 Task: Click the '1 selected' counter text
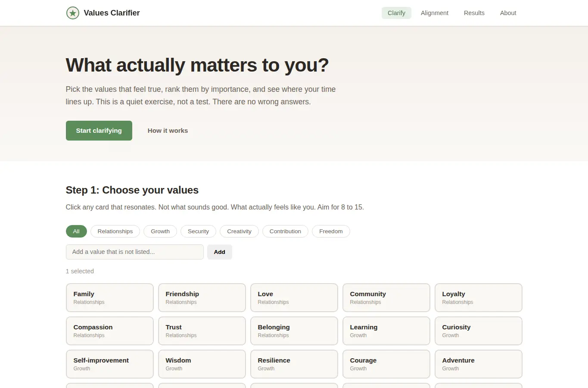tap(80, 271)
